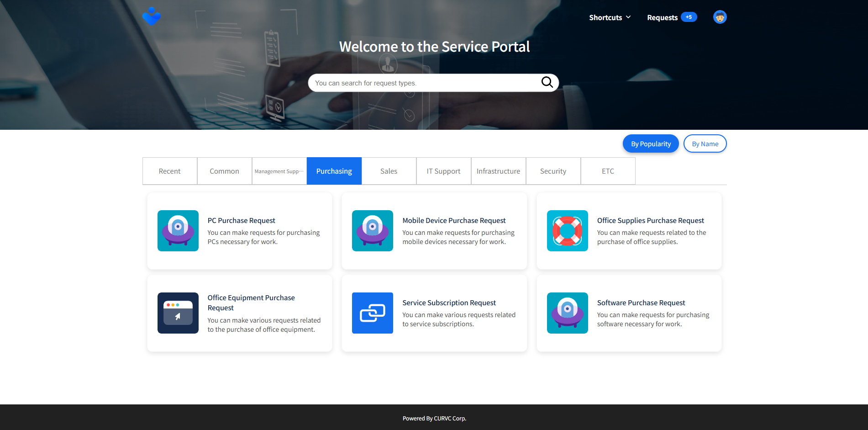Viewport: 868px width, 430px height.
Task: Click the Welcome to the Service Portal heading
Action: (434, 47)
